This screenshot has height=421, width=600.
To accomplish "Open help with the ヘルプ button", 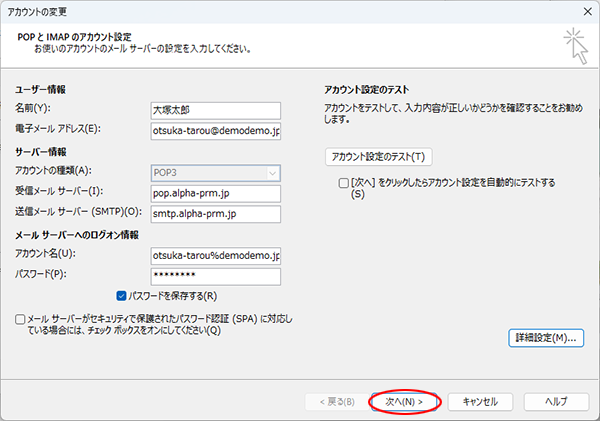I will click(556, 401).
